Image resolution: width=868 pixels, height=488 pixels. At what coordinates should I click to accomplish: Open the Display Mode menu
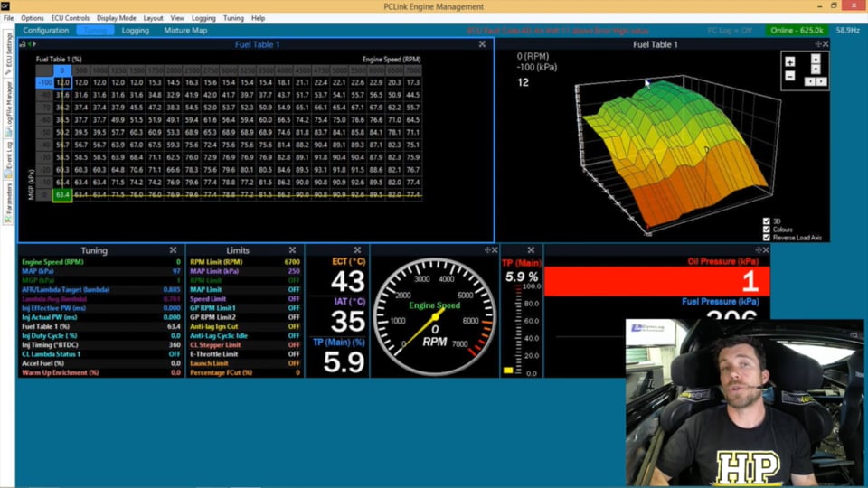pyautogui.click(x=117, y=18)
